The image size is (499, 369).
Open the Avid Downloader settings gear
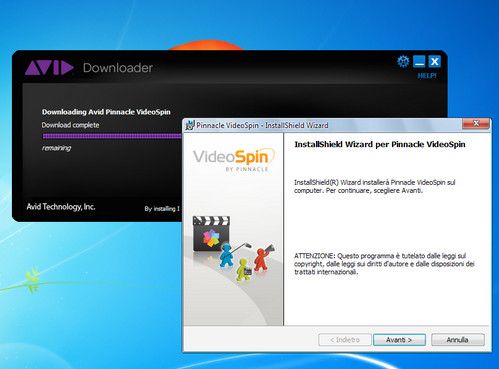click(x=403, y=61)
